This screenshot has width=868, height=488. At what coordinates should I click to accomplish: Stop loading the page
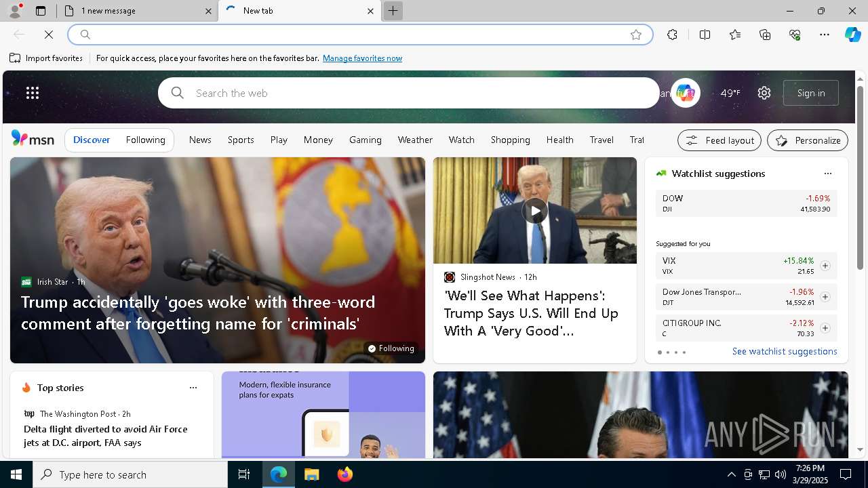(49, 35)
